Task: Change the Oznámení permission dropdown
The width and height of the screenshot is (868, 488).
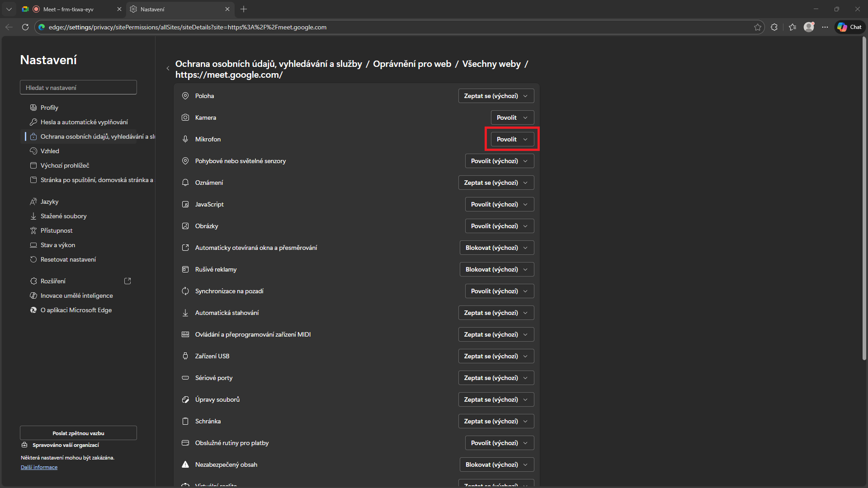Action: pyautogui.click(x=496, y=183)
